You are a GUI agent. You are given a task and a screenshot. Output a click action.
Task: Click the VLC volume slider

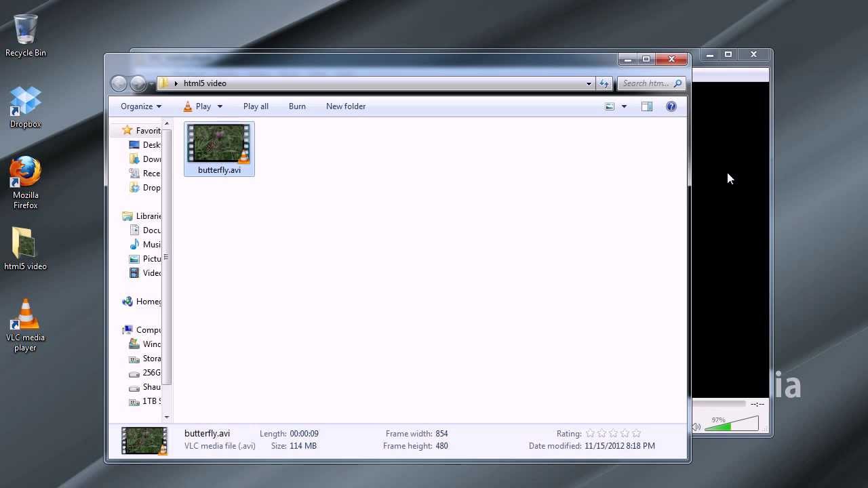(x=732, y=424)
